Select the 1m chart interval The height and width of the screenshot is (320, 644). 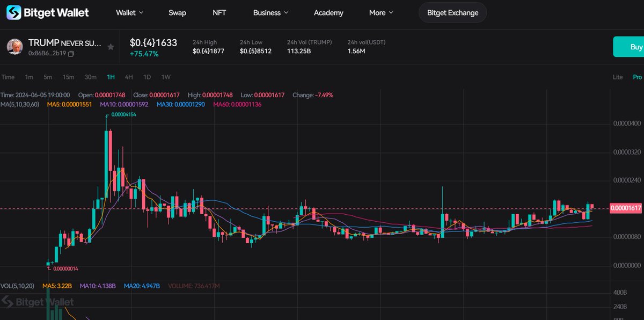click(x=29, y=77)
